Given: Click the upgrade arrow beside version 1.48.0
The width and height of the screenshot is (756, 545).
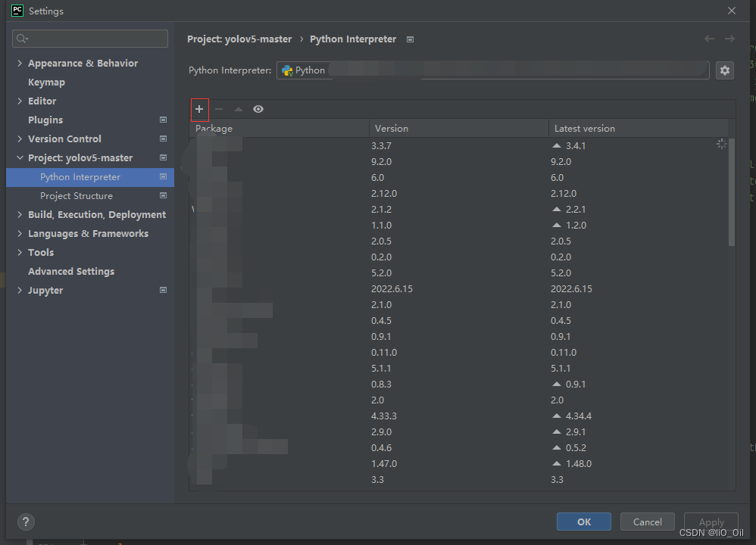Looking at the screenshot, I should (556, 463).
